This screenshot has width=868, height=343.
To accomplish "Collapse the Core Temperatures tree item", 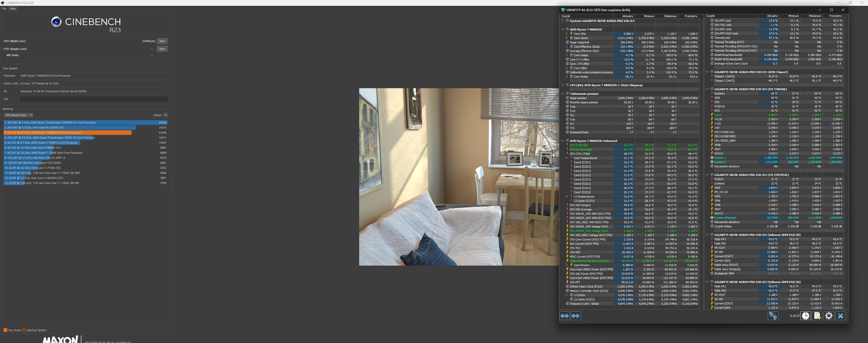I will (566, 158).
